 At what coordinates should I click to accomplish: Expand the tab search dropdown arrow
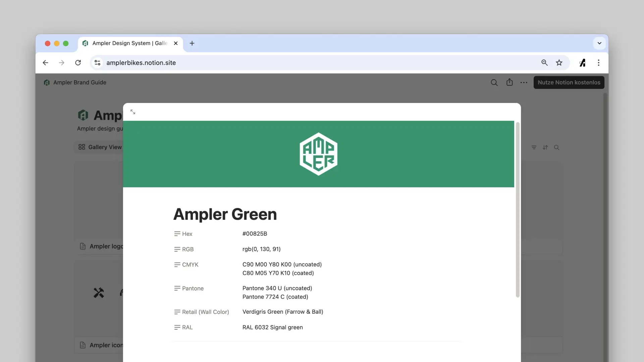pyautogui.click(x=599, y=43)
